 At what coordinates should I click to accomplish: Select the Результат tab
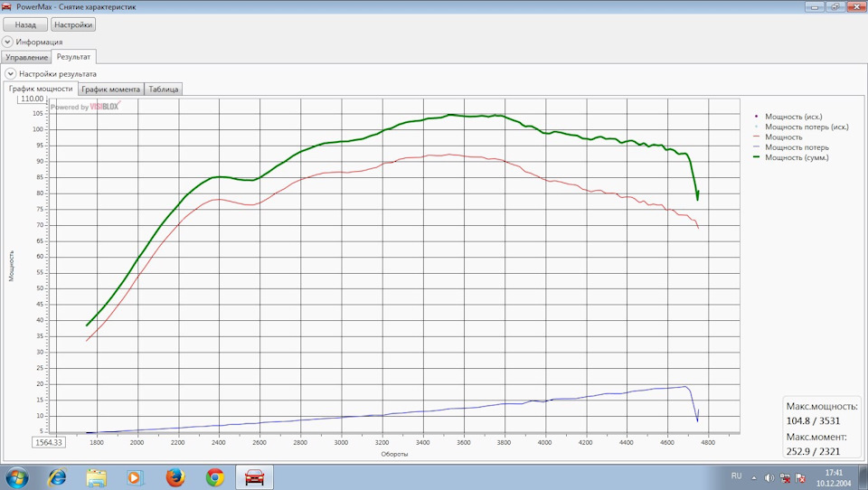(x=73, y=56)
